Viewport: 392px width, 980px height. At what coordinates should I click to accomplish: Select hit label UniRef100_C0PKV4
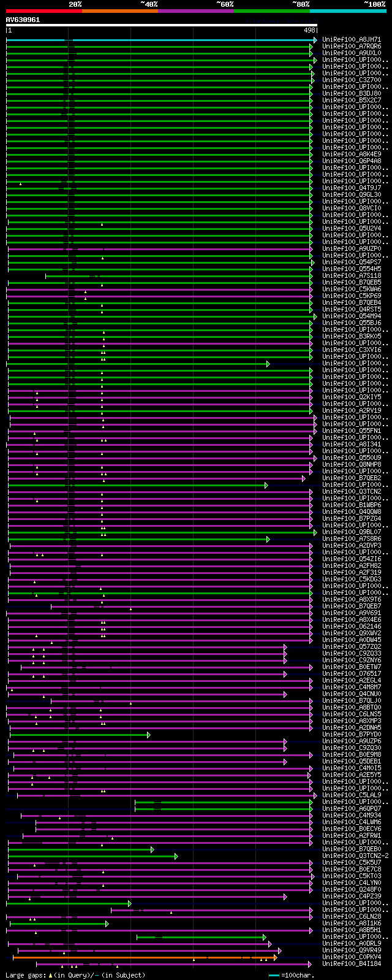point(352,957)
